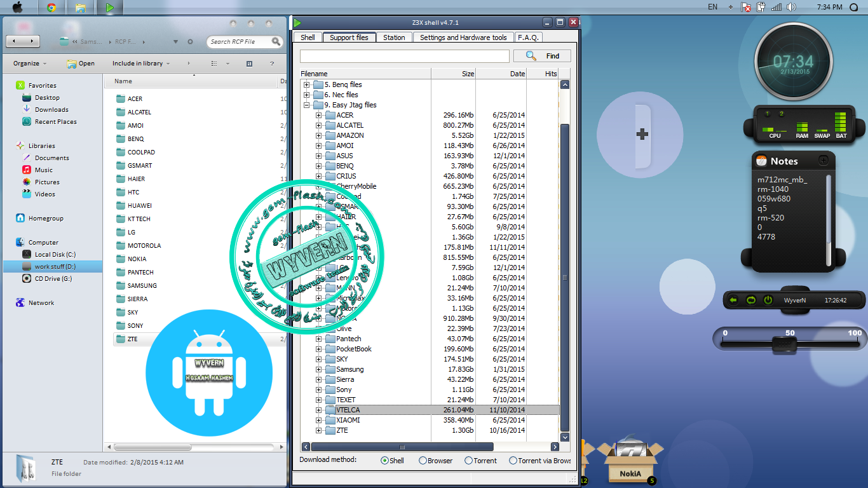The width and height of the screenshot is (868, 488).
Task: Click the plus icon on Notes widget
Action: click(823, 161)
